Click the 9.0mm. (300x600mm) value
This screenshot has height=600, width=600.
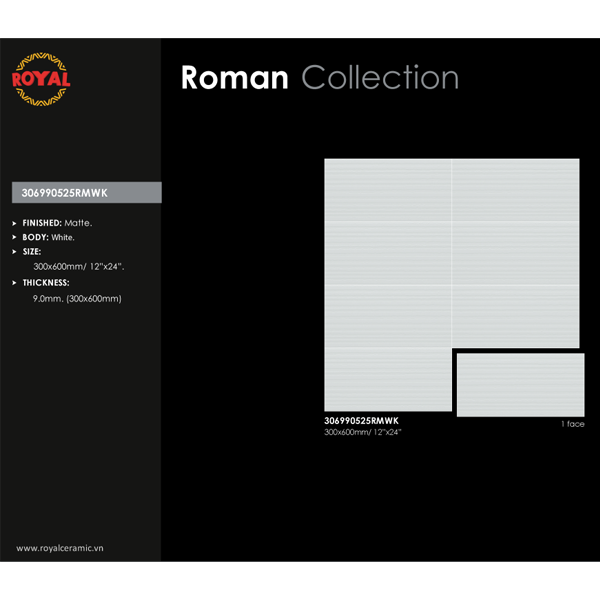[77, 298]
